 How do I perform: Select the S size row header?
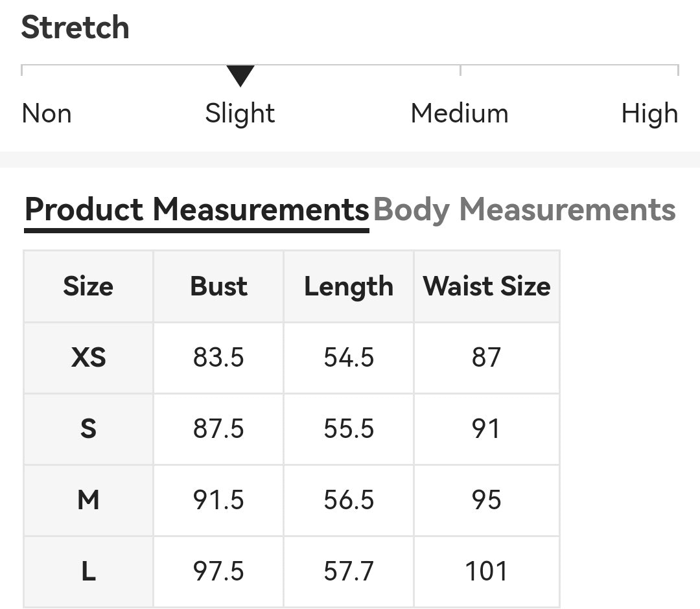(x=88, y=429)
